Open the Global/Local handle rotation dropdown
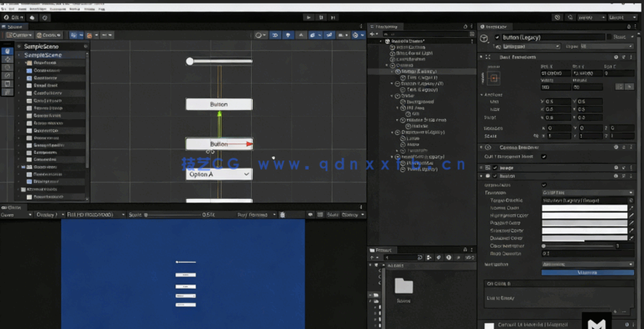 coord(49,35)
